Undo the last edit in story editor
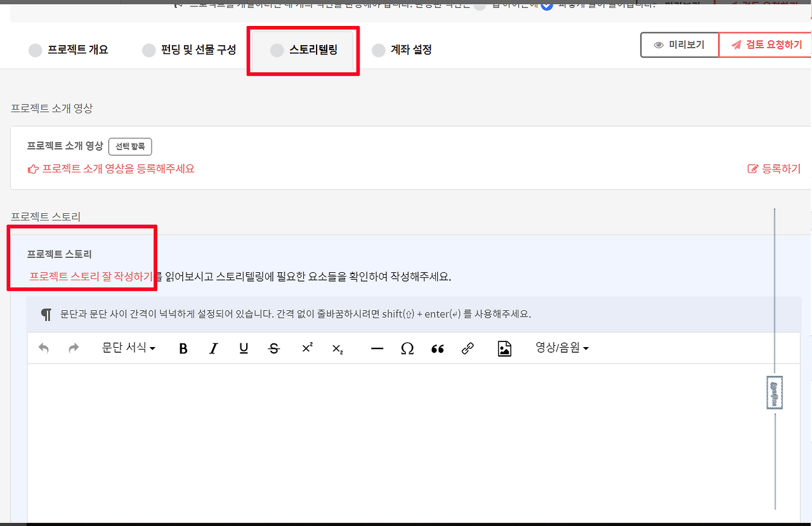 coord(44,348)
